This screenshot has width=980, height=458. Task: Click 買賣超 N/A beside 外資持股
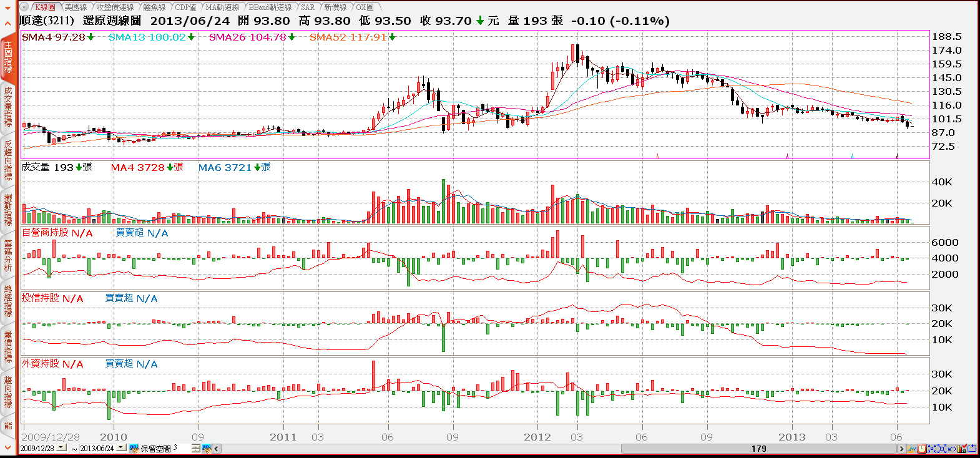pyautogui.click(x=131, y=364)
